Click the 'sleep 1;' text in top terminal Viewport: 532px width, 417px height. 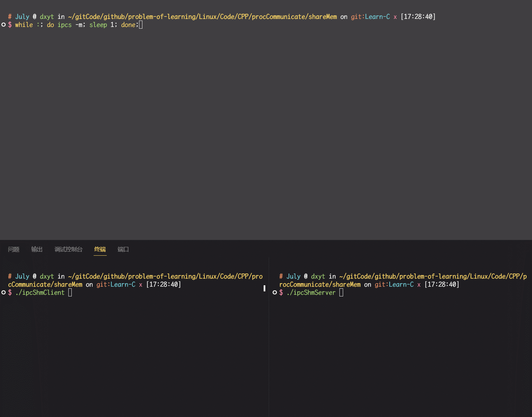[x=103, y=25]
